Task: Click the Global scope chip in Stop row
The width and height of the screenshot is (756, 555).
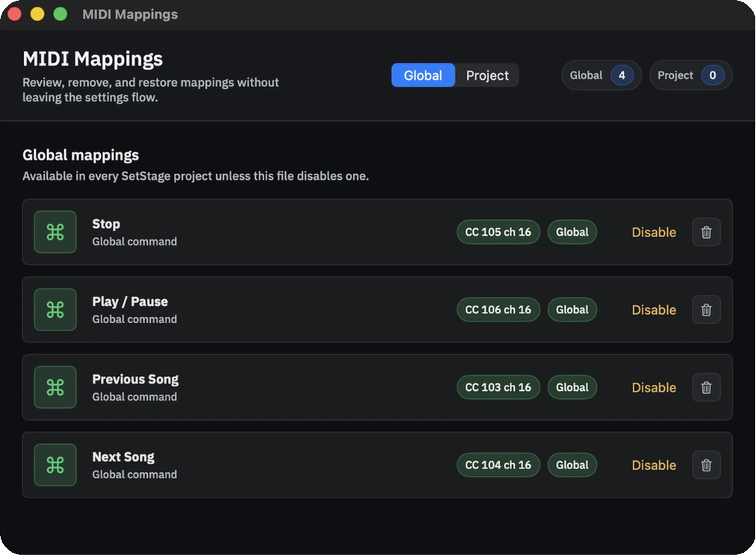Action: pos(572,232)
